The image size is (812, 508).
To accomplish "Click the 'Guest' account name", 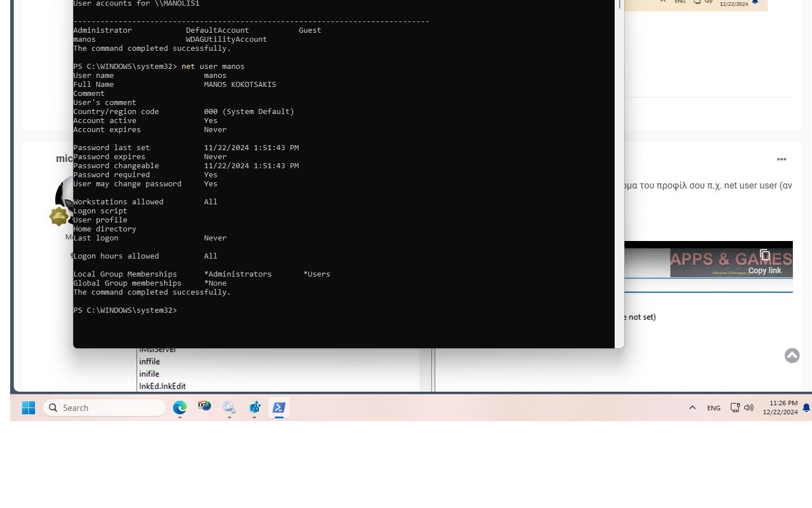I will (310, 30).
